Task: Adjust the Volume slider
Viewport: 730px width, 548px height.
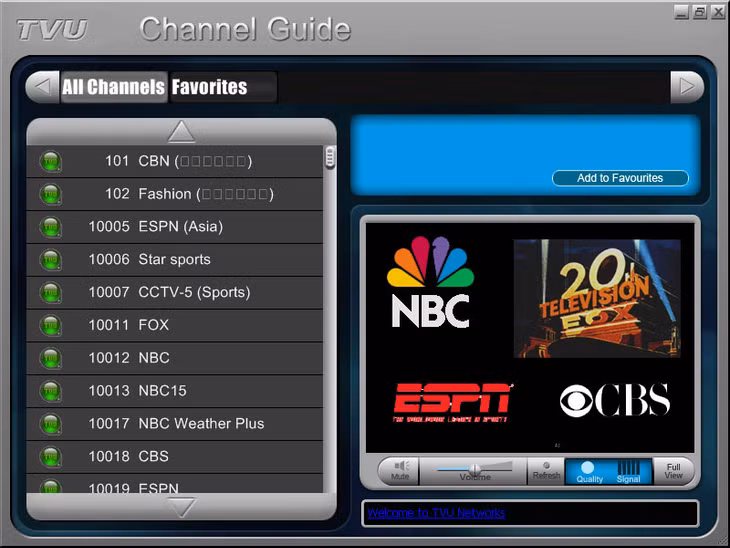Action: point(474,468)
